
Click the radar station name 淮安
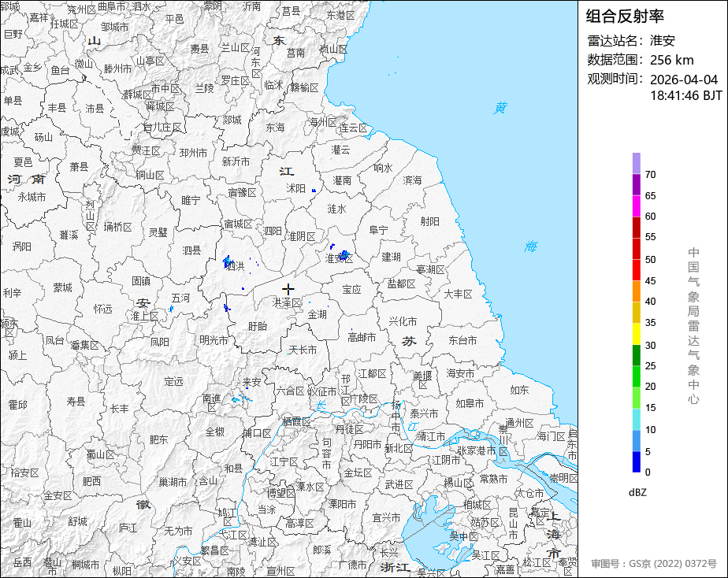click(663, 41)
